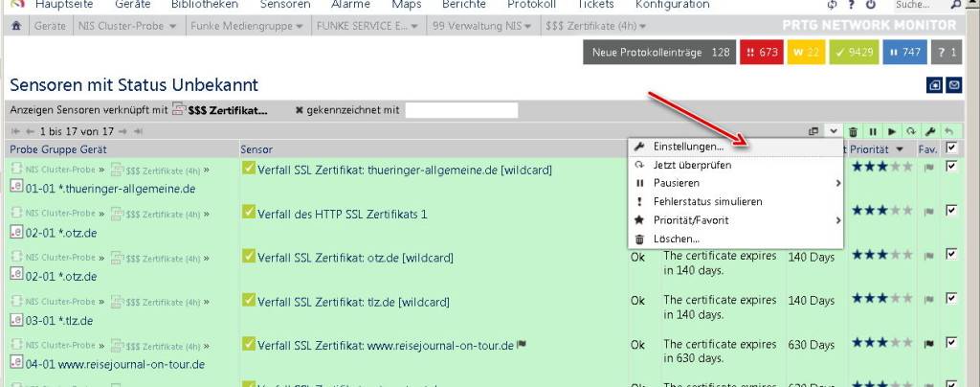Screen dimensions: 980x387
Task: Click the multi-edit window icon in the list toolbar
Action: click(813, 131)
